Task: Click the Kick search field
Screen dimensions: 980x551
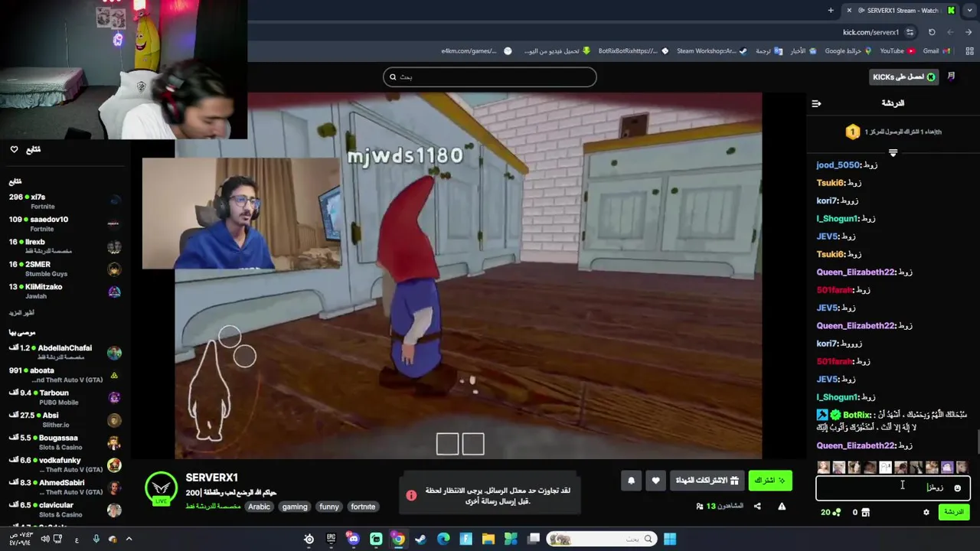Action: pyautogui.click(x=490, y=77)
